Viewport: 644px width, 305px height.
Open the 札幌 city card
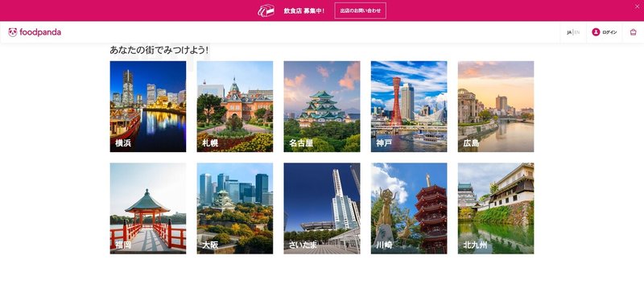coord(235,107)
